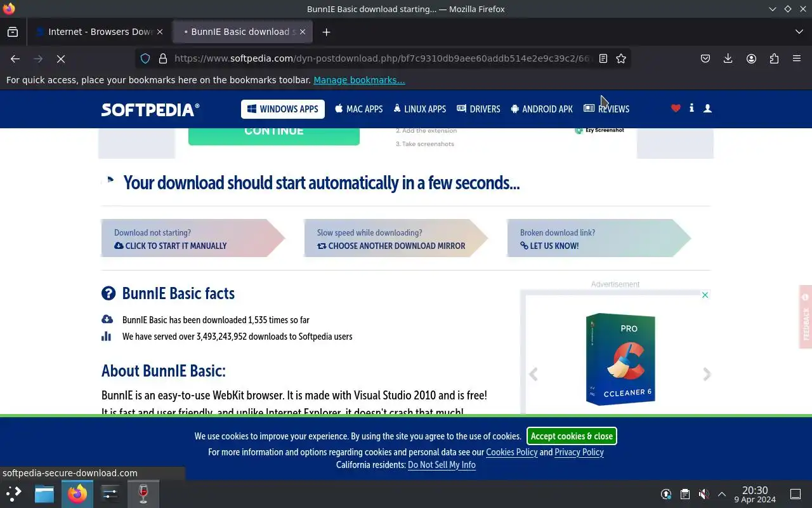
Task: Stop loading the page
Action: 61,58
